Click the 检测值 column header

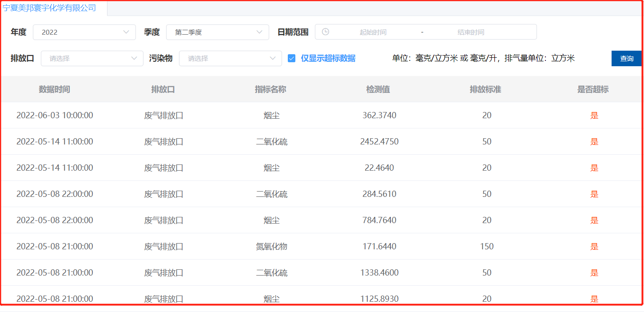pos(378,89)
